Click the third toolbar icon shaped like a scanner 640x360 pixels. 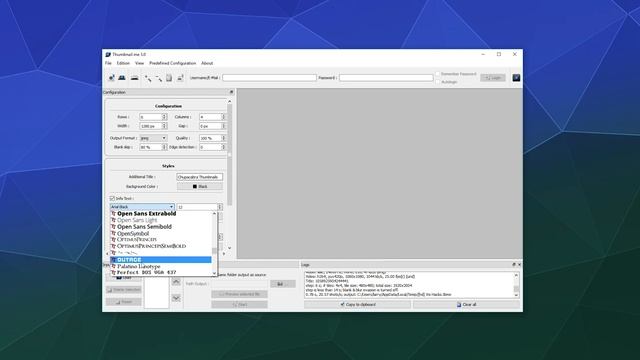click(x=134, y=78)
